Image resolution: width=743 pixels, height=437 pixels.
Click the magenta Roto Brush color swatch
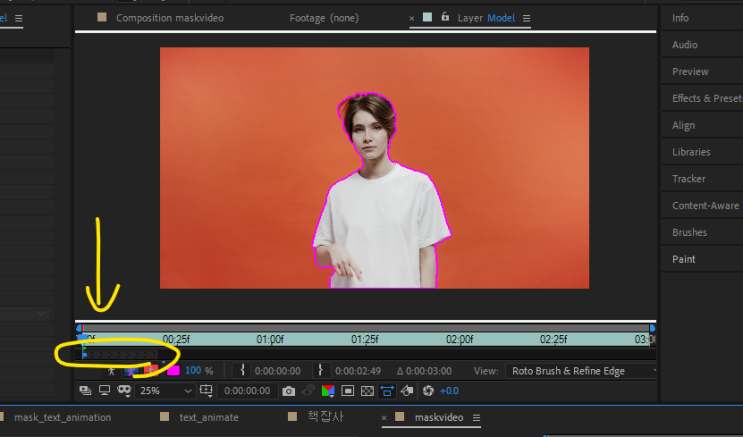coord(173,371)
